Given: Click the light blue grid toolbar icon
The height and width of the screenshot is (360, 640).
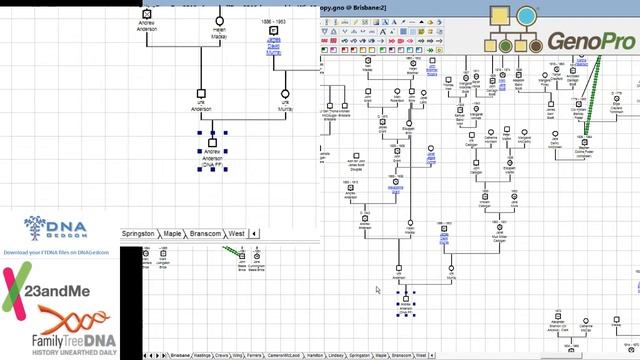Looking at the screenshot, I should click(x=413, y=31).
